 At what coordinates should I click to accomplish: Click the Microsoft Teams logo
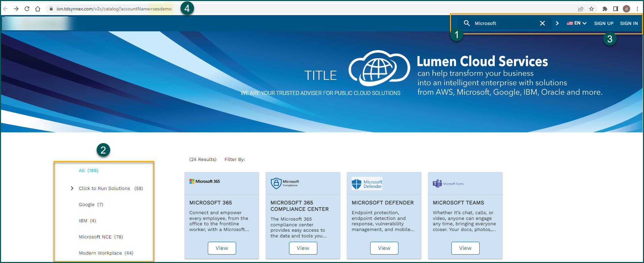448,184
